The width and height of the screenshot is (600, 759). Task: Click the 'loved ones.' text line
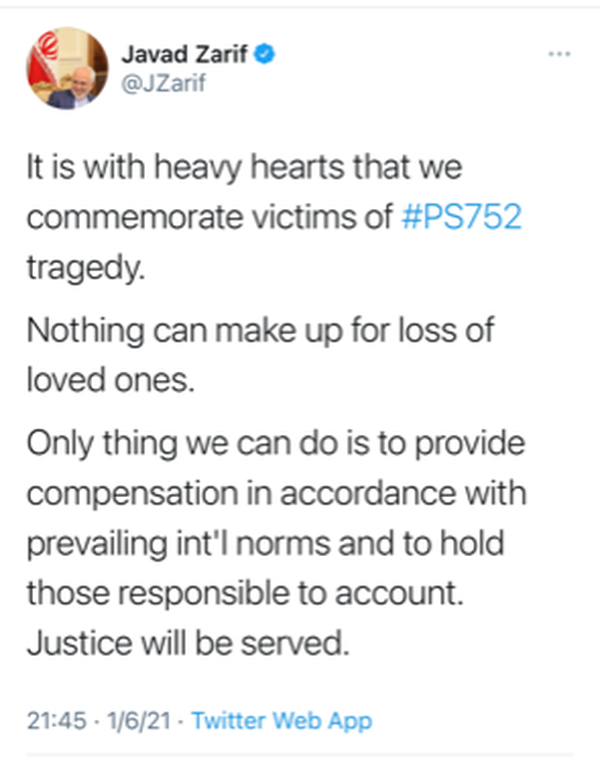[x=111, y=380]
